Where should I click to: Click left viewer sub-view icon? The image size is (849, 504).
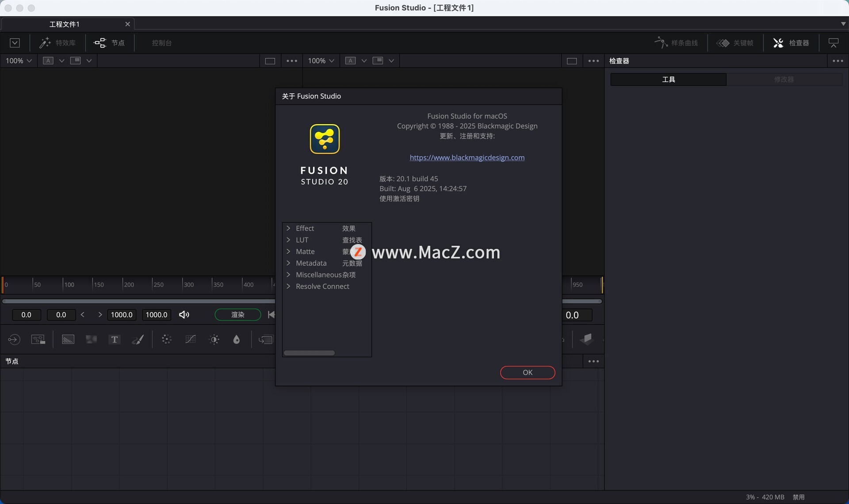click(76, 61)
